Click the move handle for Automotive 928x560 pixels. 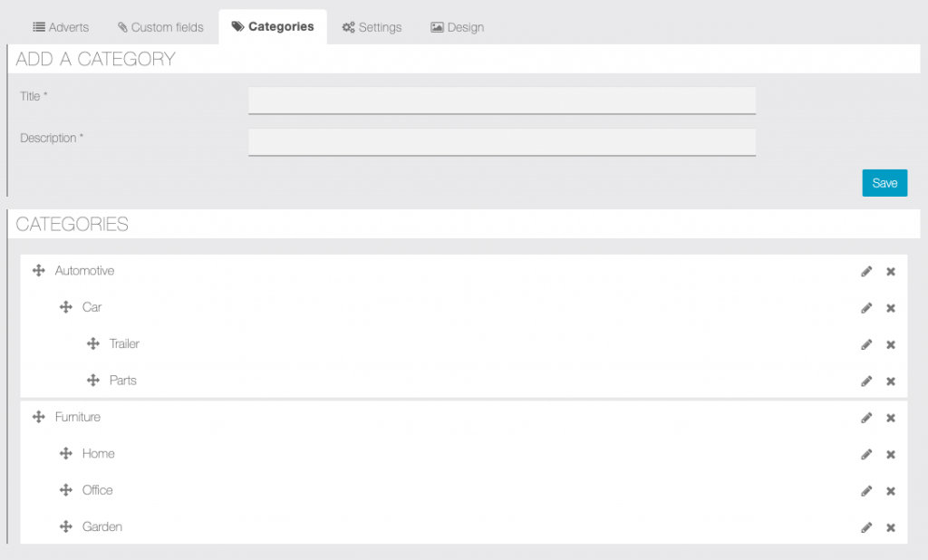pos(39,271)
